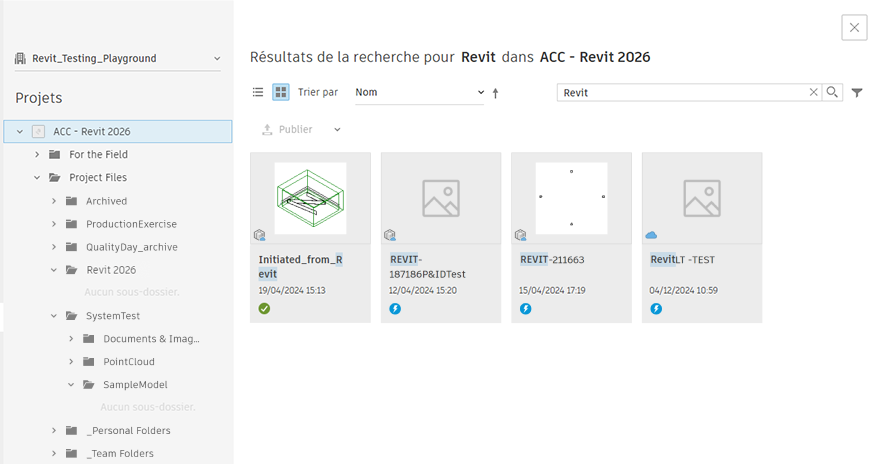Switch to list view icon
Image resolution: width=882 pixels, height=464 pixels.
[258, 92]
